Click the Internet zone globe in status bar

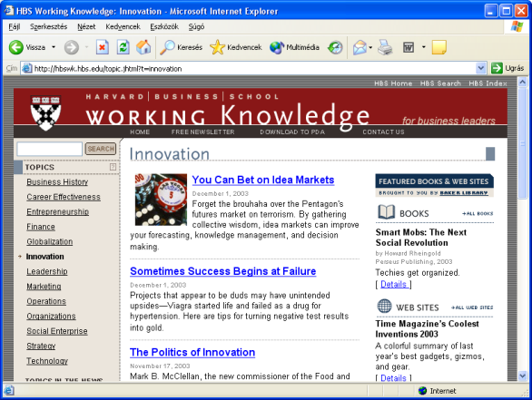(x=422, y=391)
